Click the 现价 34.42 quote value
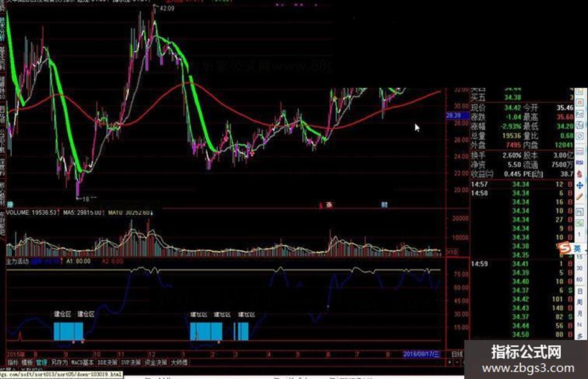Viewport: 588px width, 379px height. point(513,108)
